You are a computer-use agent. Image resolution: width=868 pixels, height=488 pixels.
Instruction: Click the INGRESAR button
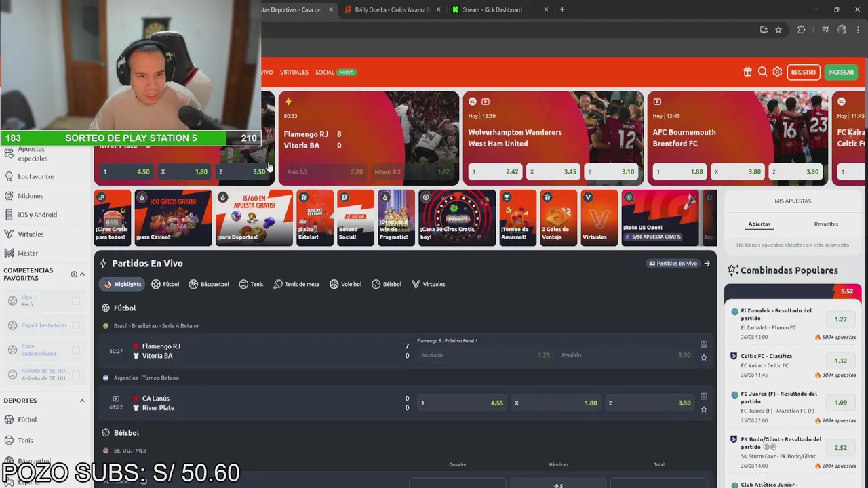[841, 73]
